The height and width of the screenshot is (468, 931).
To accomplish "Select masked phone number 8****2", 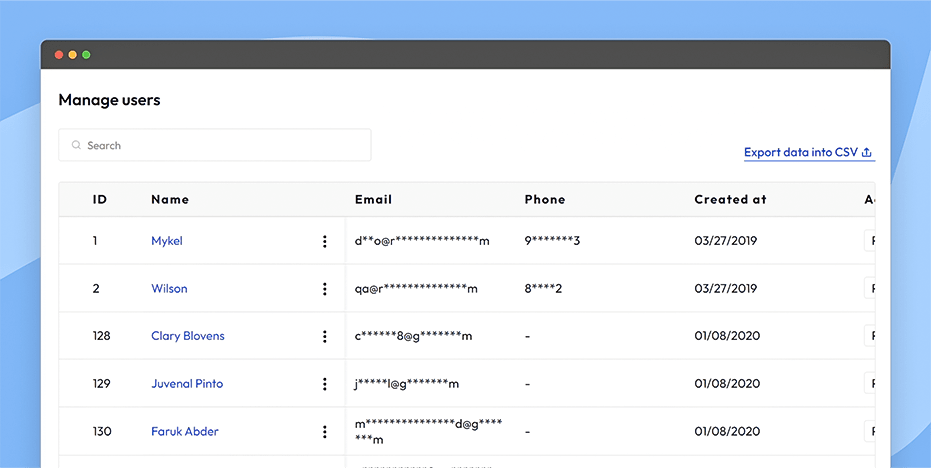I will (x=543, y=289).
